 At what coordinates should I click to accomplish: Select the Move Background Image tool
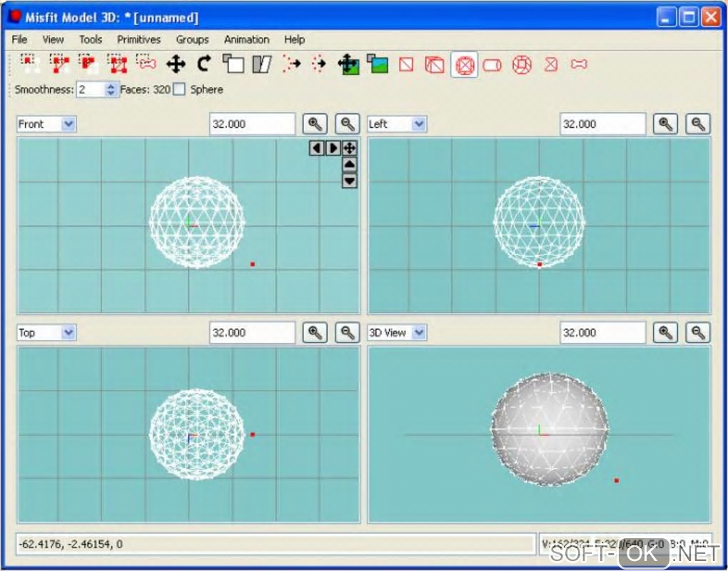click(x=349, y=64)
